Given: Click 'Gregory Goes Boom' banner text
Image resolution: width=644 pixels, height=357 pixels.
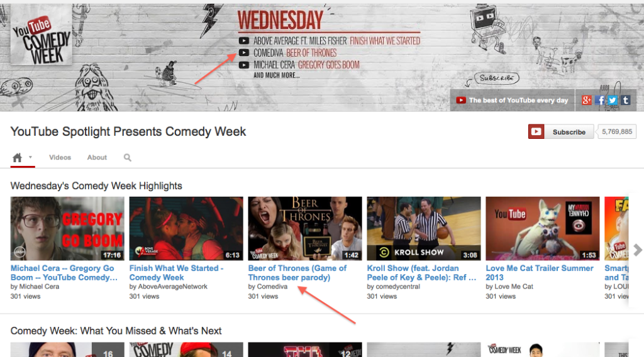Looking at the screenshot, I should click(328, 65).
